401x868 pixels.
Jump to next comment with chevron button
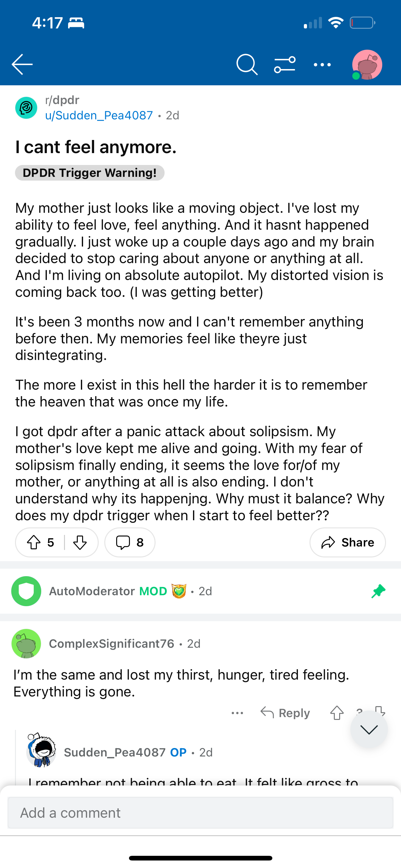pyautogui.click(x=369, y=730)
